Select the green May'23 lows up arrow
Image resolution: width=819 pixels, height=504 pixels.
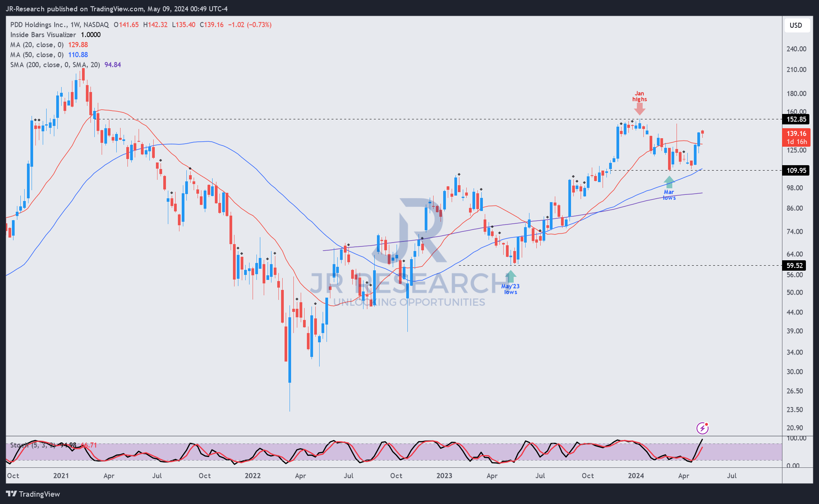coord(510,276)
